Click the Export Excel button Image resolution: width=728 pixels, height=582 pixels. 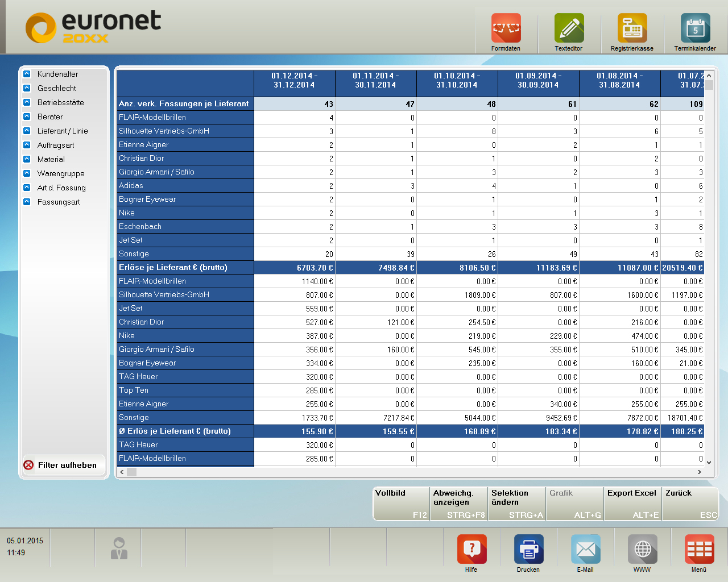[x=633, y=504]
